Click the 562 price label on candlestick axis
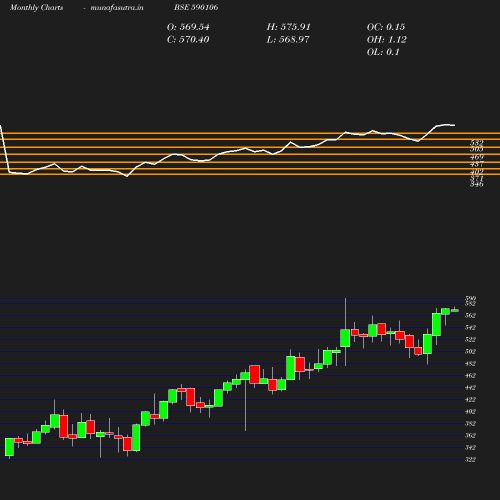This screenshot has height=500, width=500. (470, 315)
